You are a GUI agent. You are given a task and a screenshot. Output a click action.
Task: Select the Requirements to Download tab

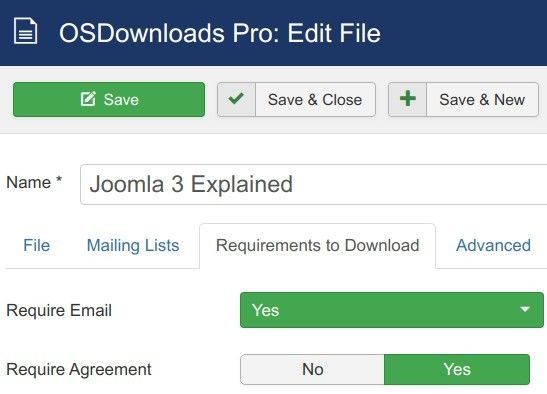317,245
